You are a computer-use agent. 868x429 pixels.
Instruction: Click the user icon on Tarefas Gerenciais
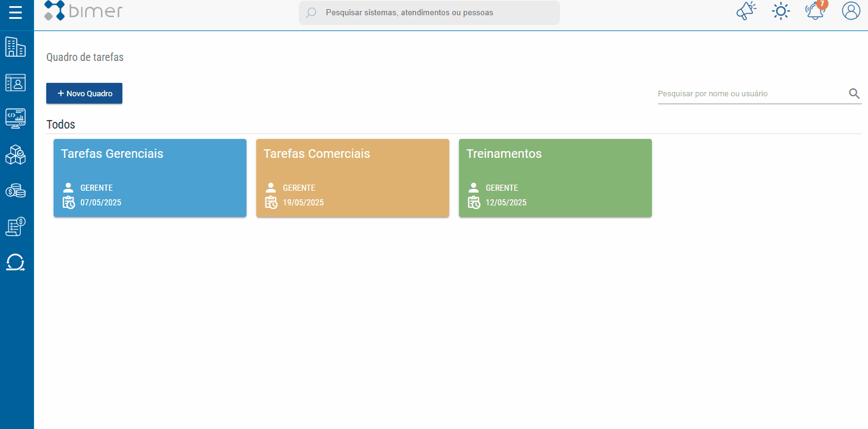pyautogui.click(x=68, y=188)
